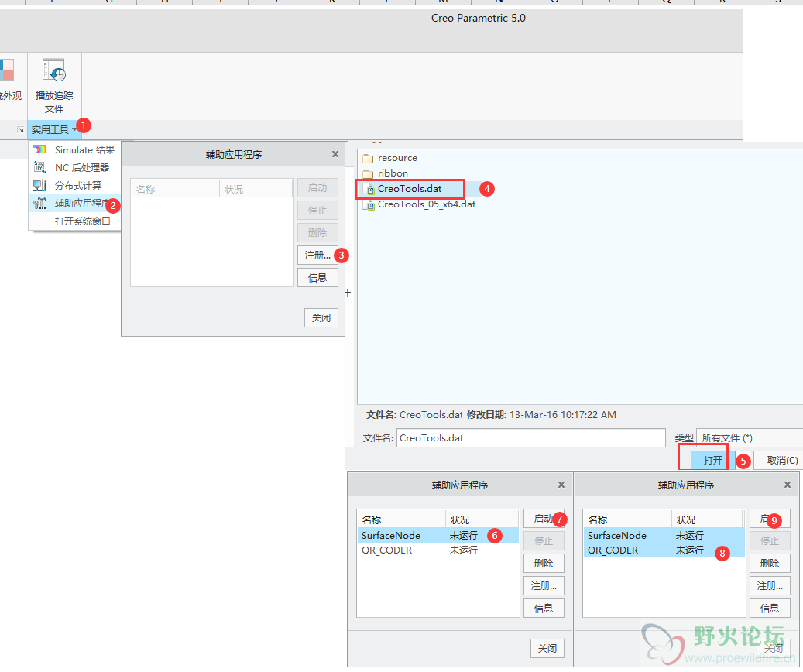Image resolution: width=803 pixels, height=672 pixels.
Task: Click 注册... button in rightmost dialog
Action: tap(770, 586)
